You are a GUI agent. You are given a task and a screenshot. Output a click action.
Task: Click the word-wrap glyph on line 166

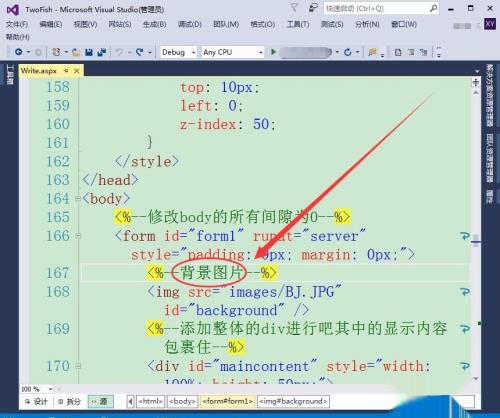(465, 236)
